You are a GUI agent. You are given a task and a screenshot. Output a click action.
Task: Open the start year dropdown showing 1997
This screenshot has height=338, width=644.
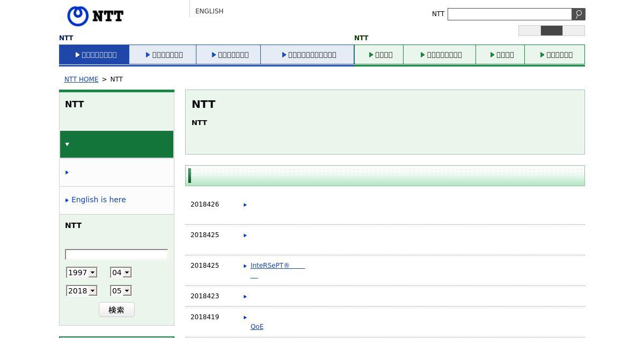(x=82, y=273)
